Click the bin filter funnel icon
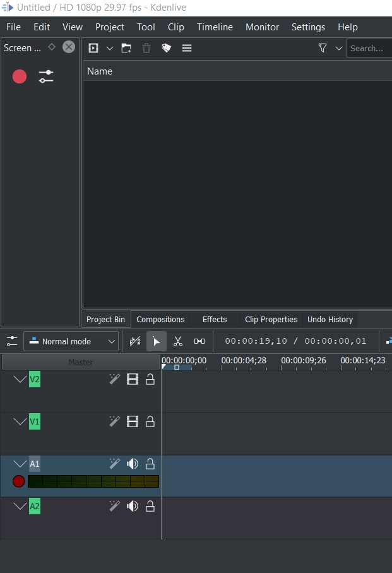392x573 pixels. (x=323, y=48)
